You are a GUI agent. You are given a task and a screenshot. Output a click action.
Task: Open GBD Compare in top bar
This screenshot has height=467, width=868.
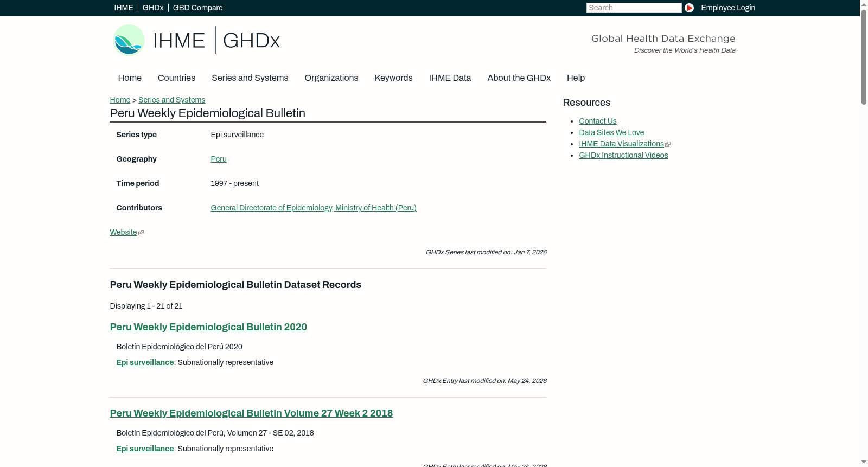tap(197, 8)
